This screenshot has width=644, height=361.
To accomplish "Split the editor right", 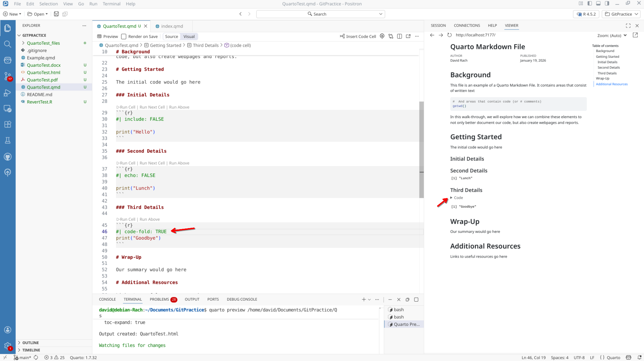I will point(399,37).
